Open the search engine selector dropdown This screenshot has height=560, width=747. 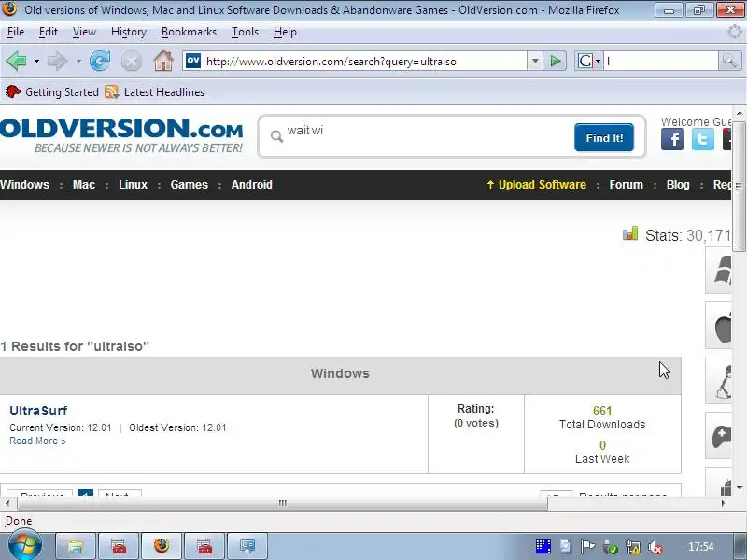(x=598, y=61)
